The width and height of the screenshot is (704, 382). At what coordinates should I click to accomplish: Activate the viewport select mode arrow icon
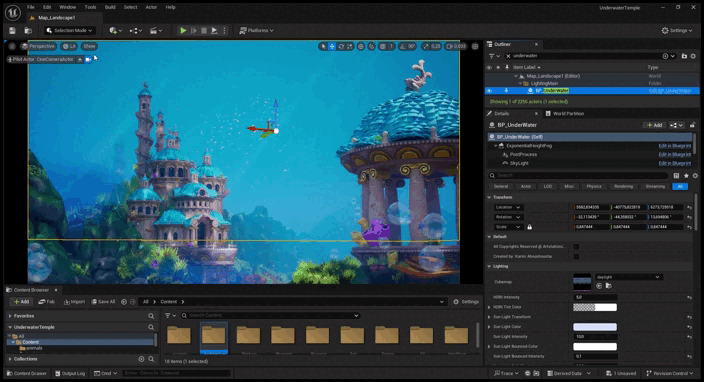(323, 46)
